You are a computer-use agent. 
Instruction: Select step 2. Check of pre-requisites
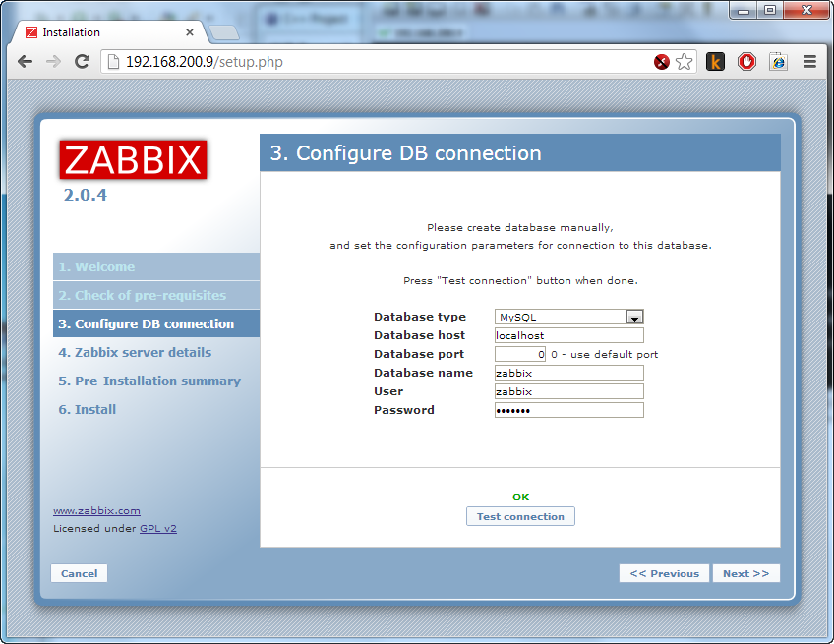pyautogui.click(x=156, y=295)
